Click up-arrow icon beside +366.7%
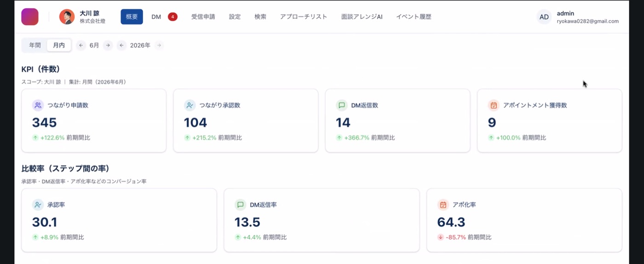Screen dimensions: 644x264 pyautogui.click(x=339, y=138)
